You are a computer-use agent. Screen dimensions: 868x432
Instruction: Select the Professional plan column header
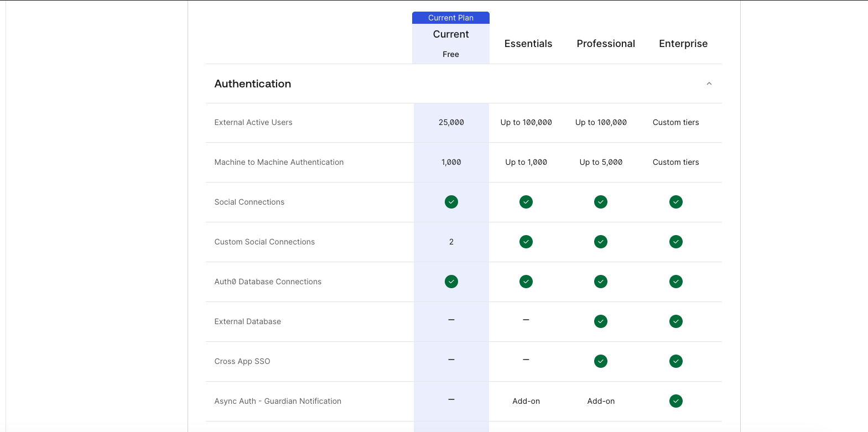tap(606, 44)
